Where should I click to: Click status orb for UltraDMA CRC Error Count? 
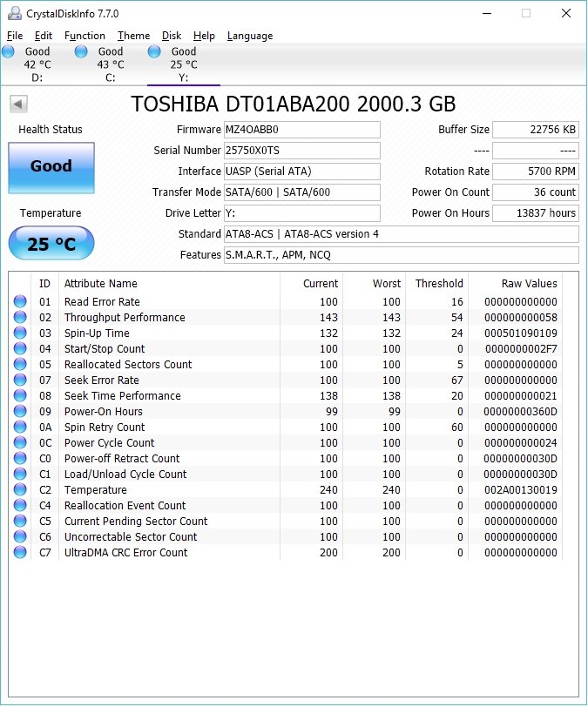(x=20, y=552)
